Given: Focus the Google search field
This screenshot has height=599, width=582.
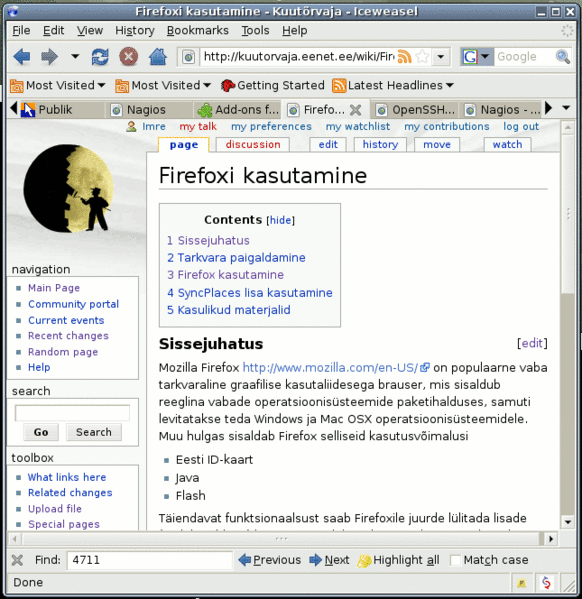Looking at the screenshot, I should (x=525, y=57).
